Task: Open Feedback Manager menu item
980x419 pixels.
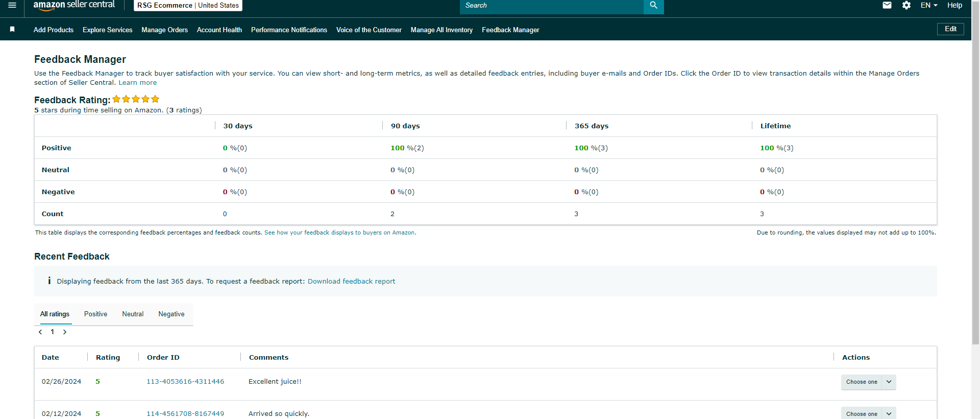Action: click(x=510, y=30)
